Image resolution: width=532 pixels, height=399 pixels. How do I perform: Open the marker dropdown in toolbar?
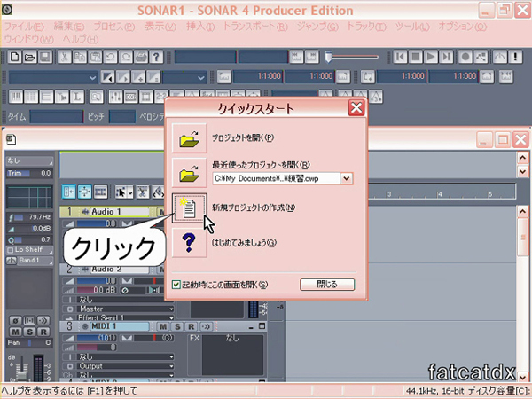coord(53,77)
